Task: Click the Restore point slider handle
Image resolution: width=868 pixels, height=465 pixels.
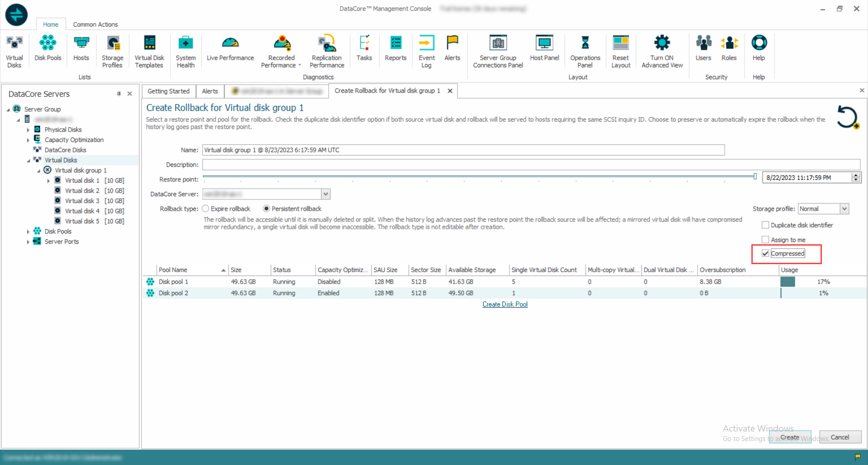Action: [755, 176]
